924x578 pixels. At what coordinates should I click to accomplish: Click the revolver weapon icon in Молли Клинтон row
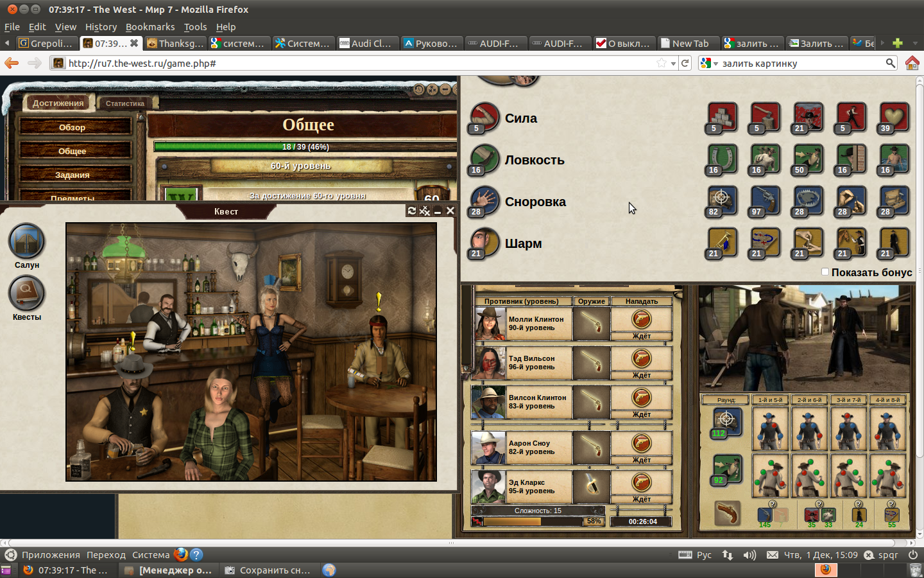pyautogui.click(x=591, y=324)
